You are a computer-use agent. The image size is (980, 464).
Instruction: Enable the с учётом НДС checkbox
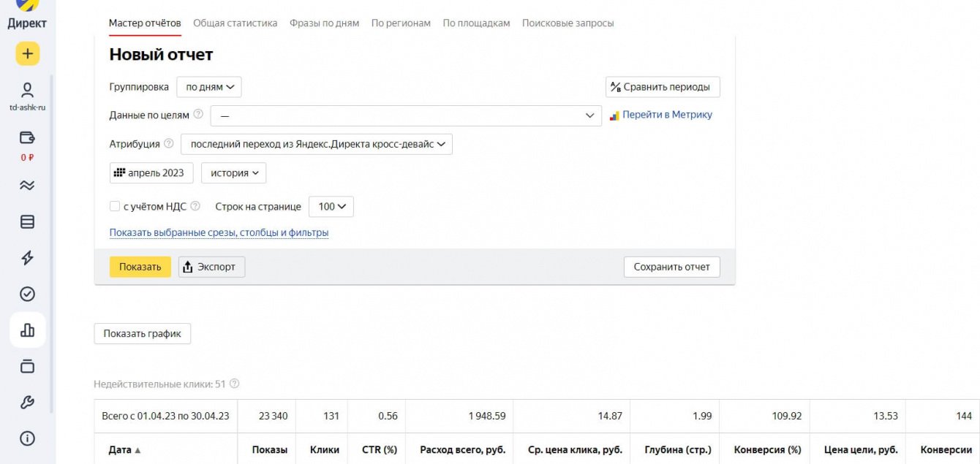coord(115,207)
